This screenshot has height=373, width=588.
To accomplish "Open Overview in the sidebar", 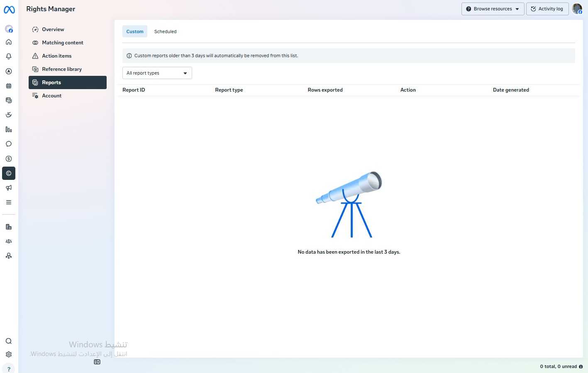I will (x=68, y=29).
